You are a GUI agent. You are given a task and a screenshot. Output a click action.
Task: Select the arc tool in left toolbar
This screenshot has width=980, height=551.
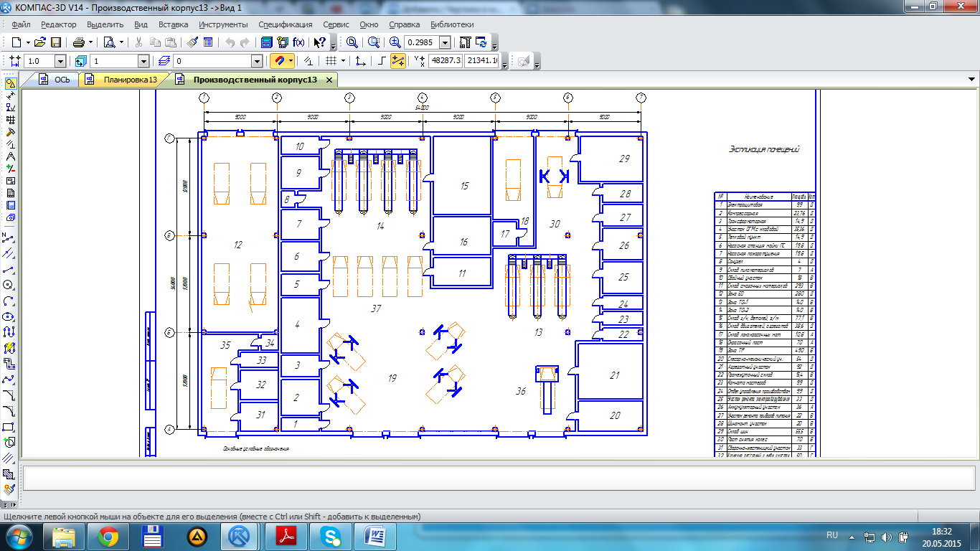click(x=9, y=301)
